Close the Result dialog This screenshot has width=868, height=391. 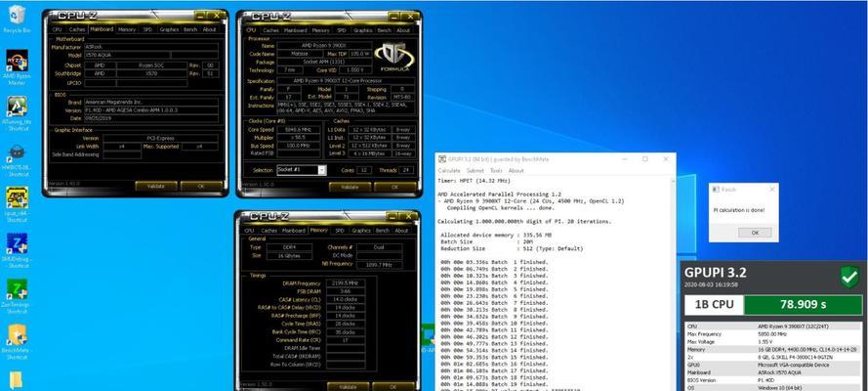pyautogui.click(x=771, y=190)
